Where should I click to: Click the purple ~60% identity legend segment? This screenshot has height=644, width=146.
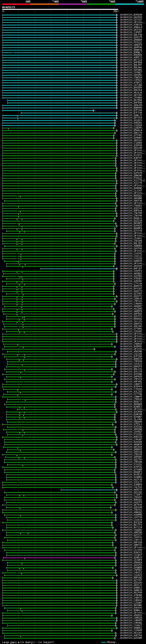(x=73, y=4)
